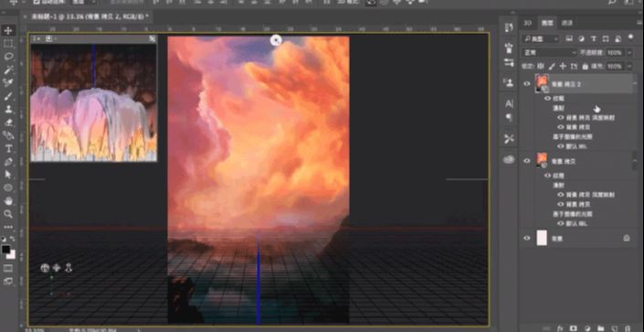Select the Rectangular Marquee tool
The height and width of the screenshot is (332, 644).
coord(8,44)
